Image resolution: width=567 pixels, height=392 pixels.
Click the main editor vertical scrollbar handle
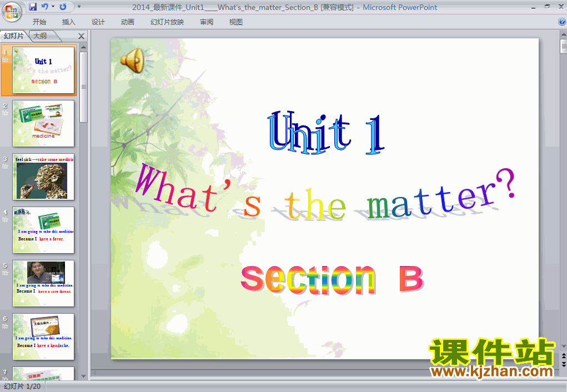tap(563, 47)
